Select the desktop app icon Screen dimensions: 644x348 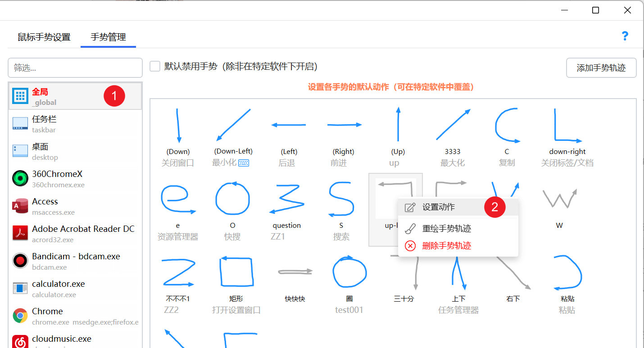click(20, 151)
